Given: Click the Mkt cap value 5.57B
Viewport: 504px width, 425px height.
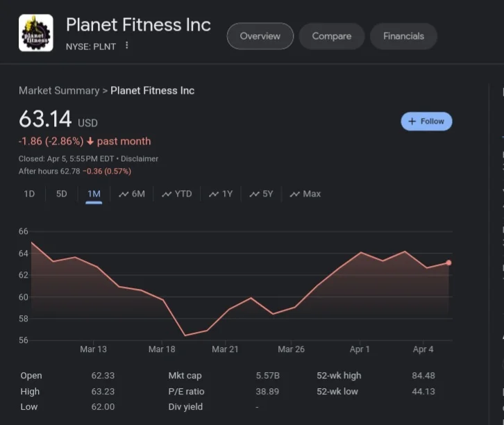Looking at the screenshot, I should [268, 376].
